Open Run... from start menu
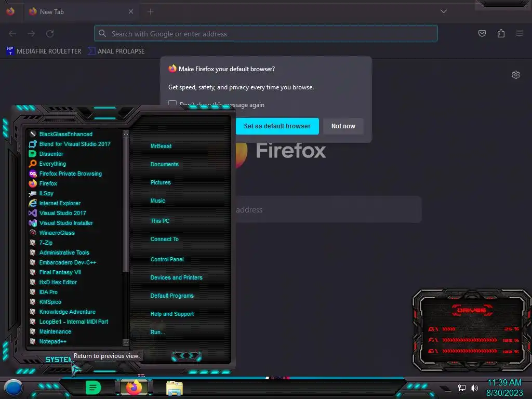Screen dimensions: 532x399 tap(157, 332)
